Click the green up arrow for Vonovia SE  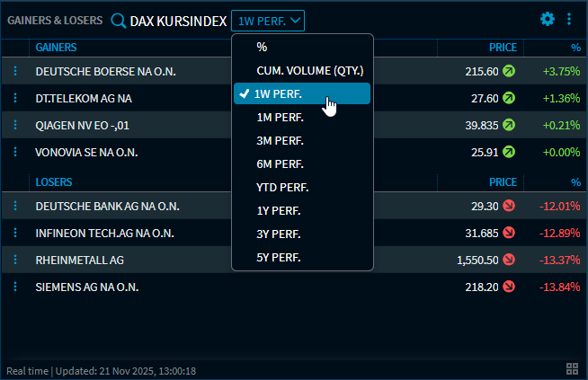509,152
